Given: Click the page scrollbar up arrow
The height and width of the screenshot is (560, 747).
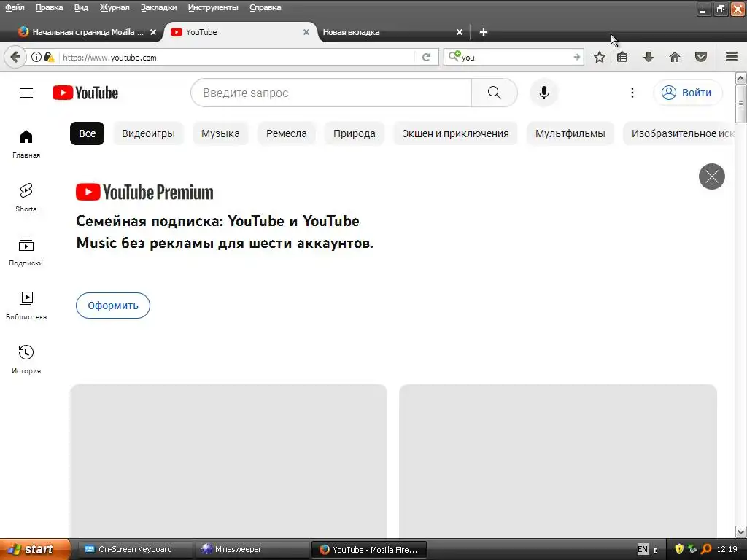Looking at the screenshot, I should [741, 78].
